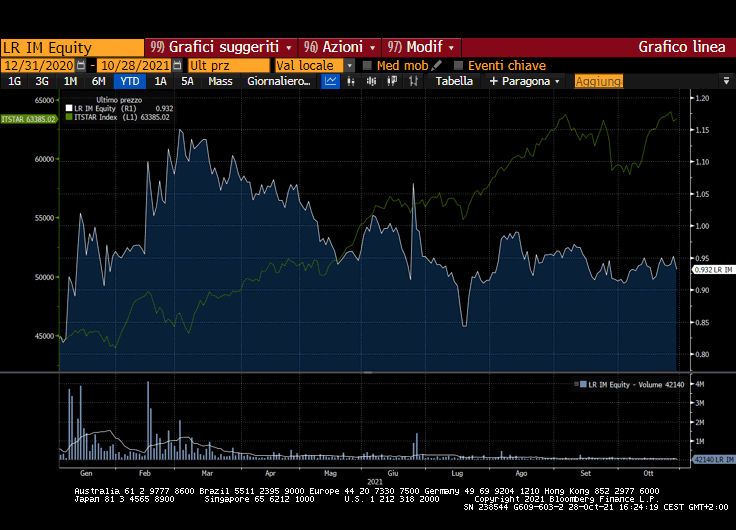
Task: Switch to the bar chart icon
Action: (x=350, y=81)
